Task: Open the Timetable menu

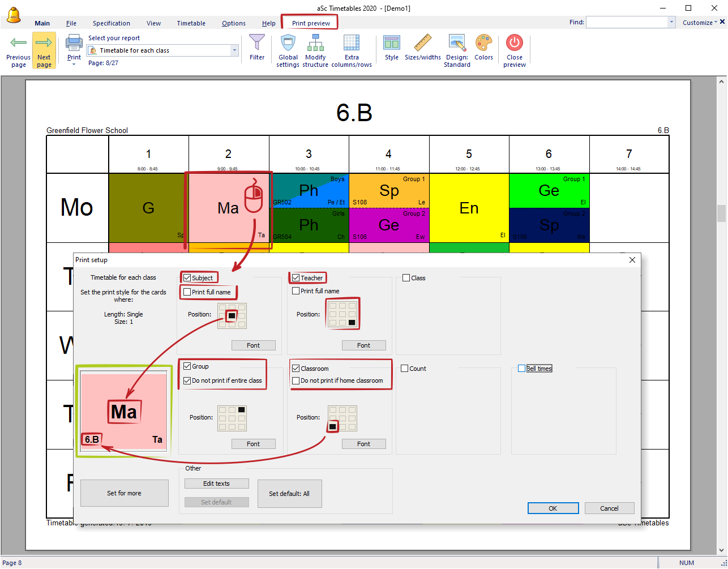Action: pos(191,23)
